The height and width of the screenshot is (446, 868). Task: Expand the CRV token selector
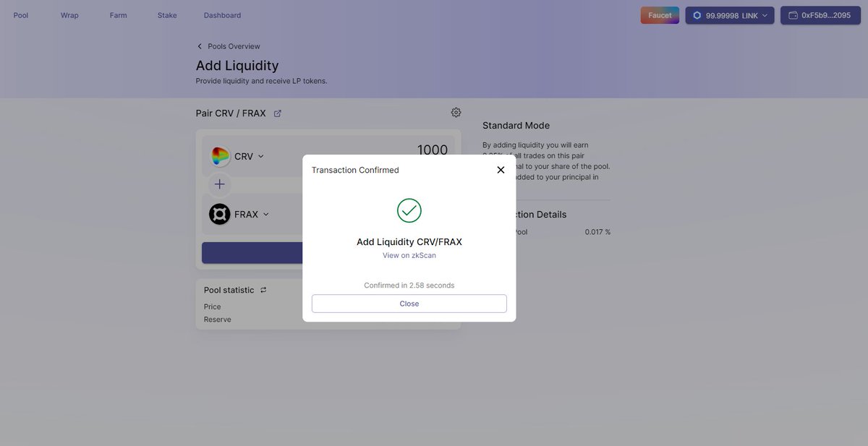pos(249,156)
